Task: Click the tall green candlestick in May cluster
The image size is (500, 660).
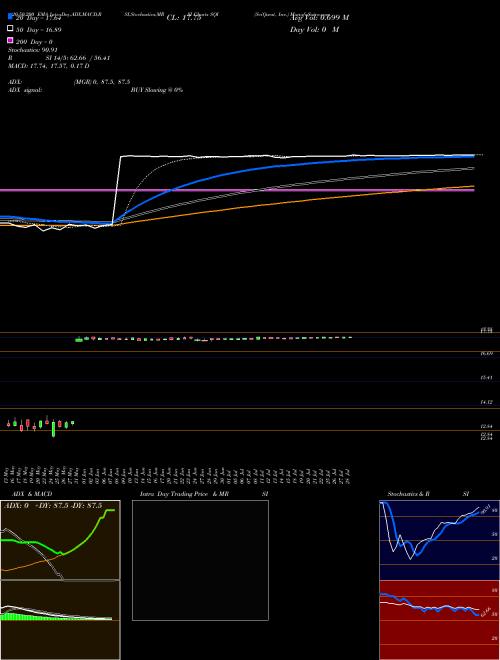Action: pos(53,429)
